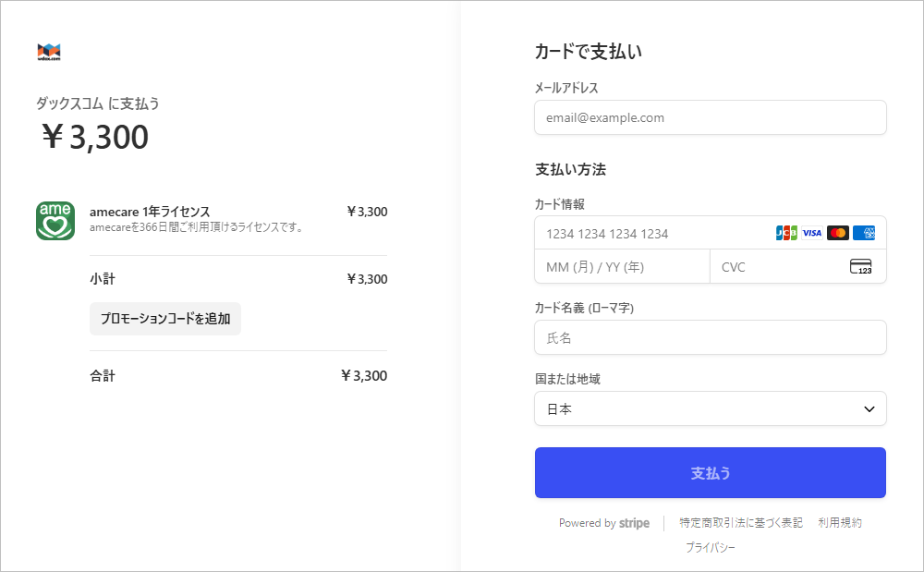Click the Stripe logo

tap(634, 523)
